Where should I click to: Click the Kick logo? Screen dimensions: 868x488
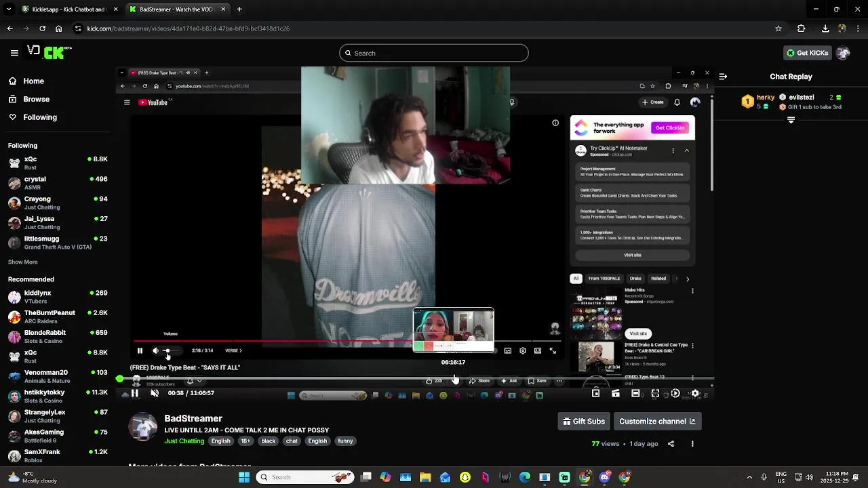(x=49, y=52)
